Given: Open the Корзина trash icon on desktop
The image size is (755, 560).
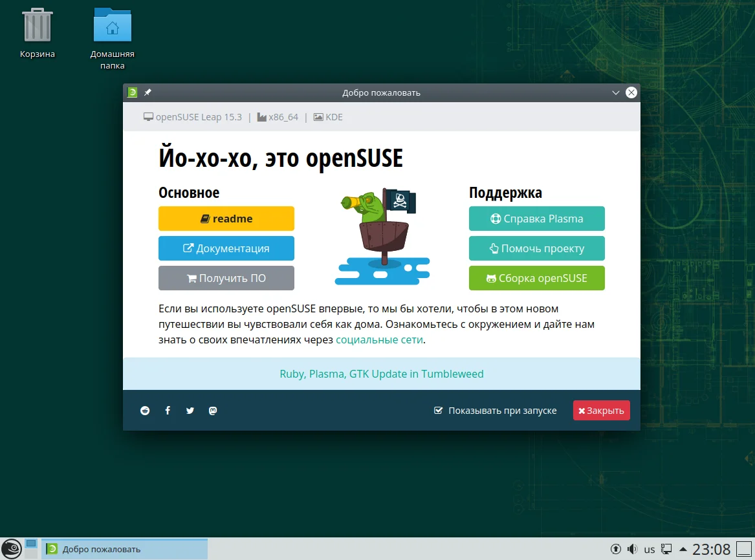Looking at the screenshot, I should coord(37,33).
